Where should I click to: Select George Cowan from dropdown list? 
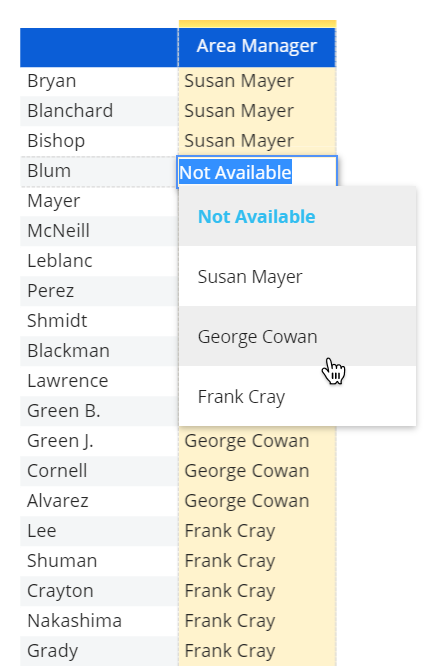point(297,336)
